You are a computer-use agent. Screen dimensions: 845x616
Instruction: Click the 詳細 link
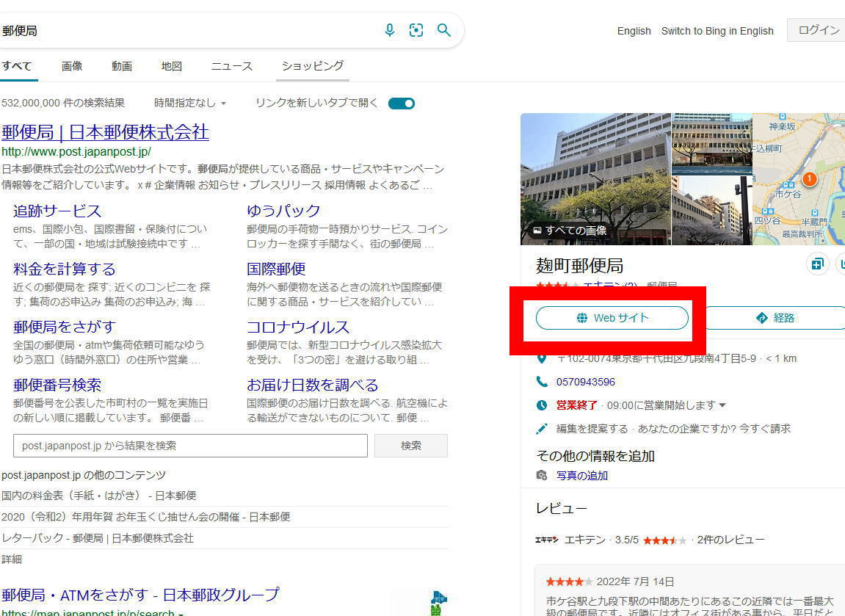pos(12,559)
